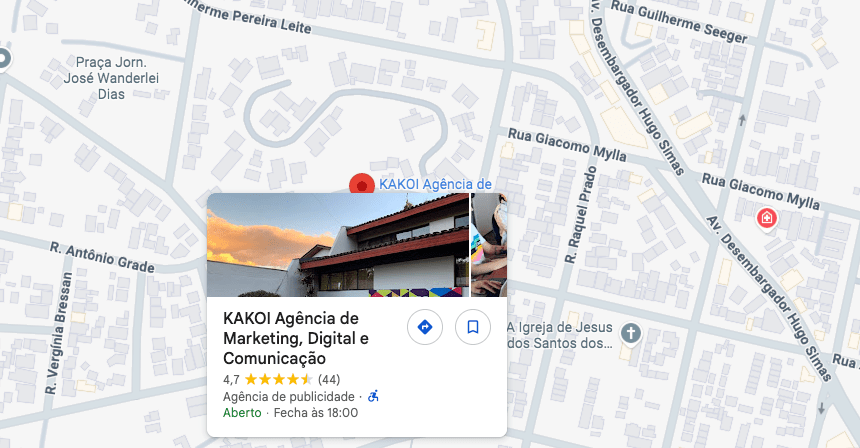Click the Aberto opening hours status

click(x=242, y=413)
